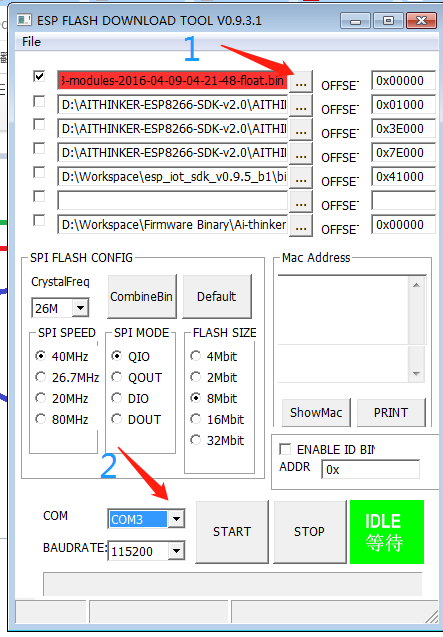Expand the COM port dropdown
The image size is (443, 637).
(176, 519)
